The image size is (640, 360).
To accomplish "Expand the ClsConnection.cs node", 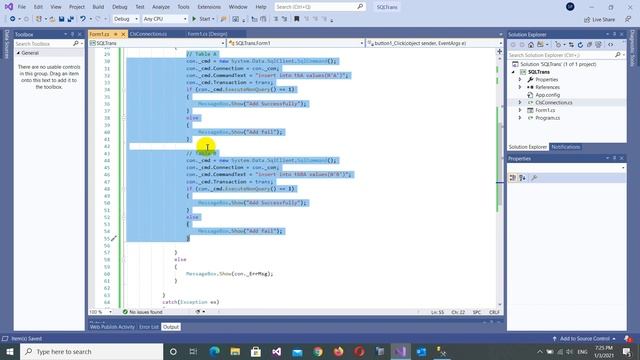I will point(520,102).
